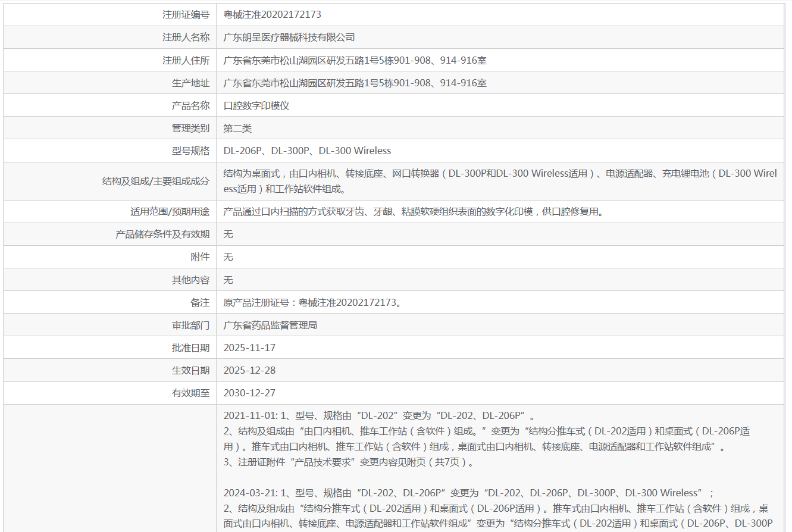Screen dimensions: 792x532
Task: Click the structure description starting 结构为桌面式
Action: 500,181
